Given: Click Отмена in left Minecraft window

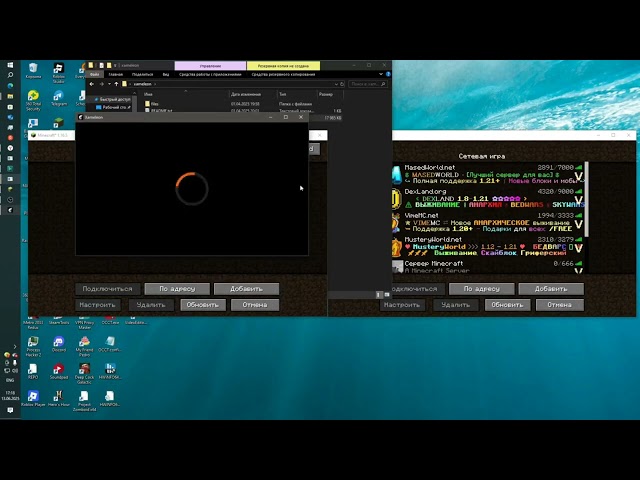Looking at the screenshot, I should coord(255,304).
